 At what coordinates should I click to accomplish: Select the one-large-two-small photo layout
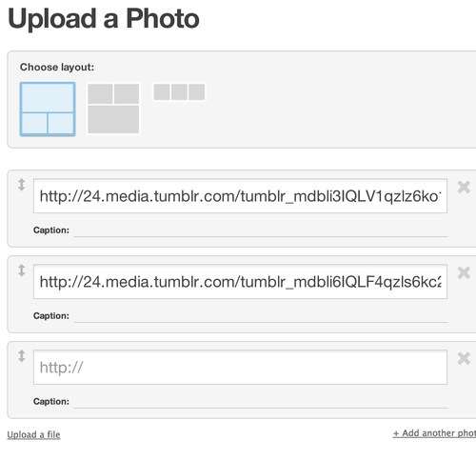pyautogui.click(x=48, y=110)
